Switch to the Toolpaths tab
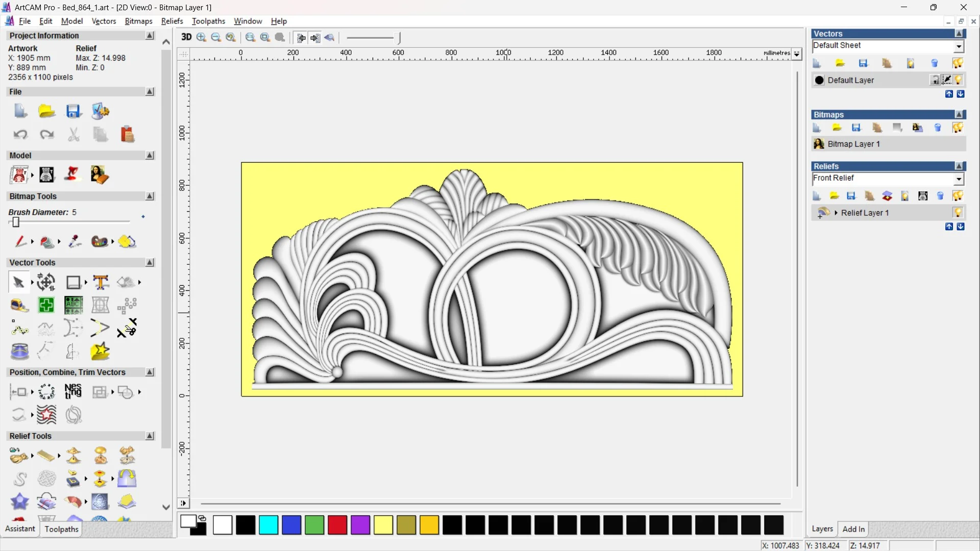Image resolution: width=980 pixels, height=551 pixels. (61, 529)
